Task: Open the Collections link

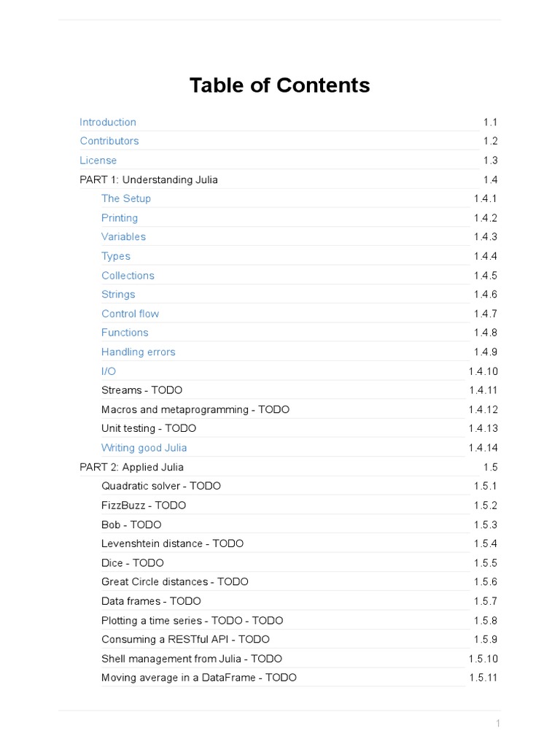Action: (x=128, y=275)
